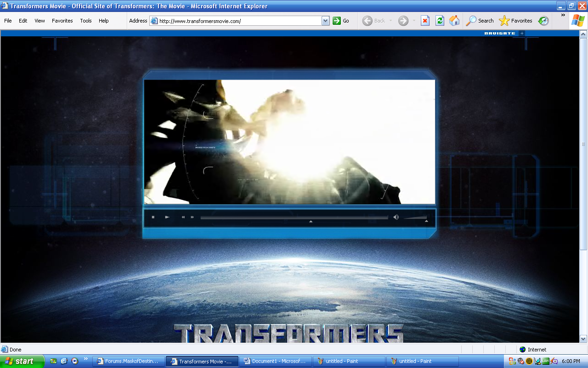Open the View menu

(x=40, y=21)
